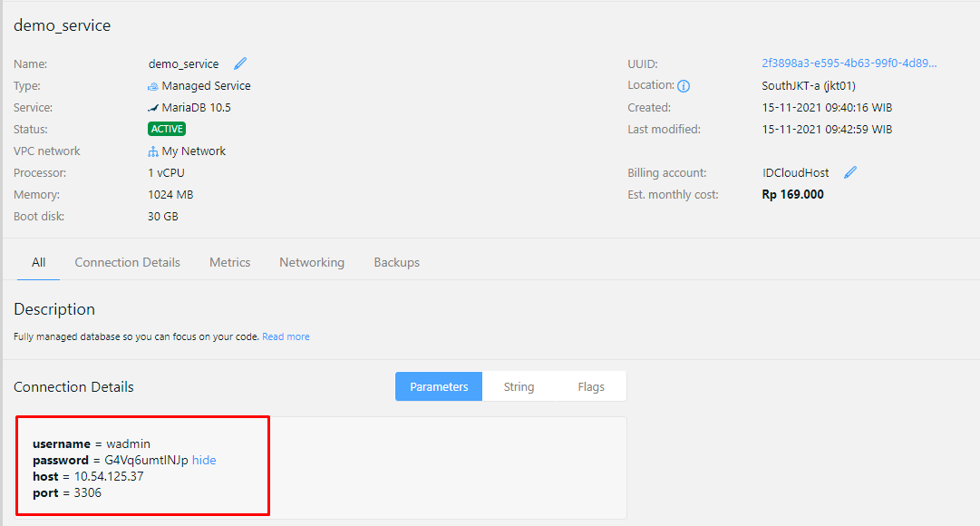Screen dimensions: 980x526
Task: Click the info icon next to Location
Action: 684,86
